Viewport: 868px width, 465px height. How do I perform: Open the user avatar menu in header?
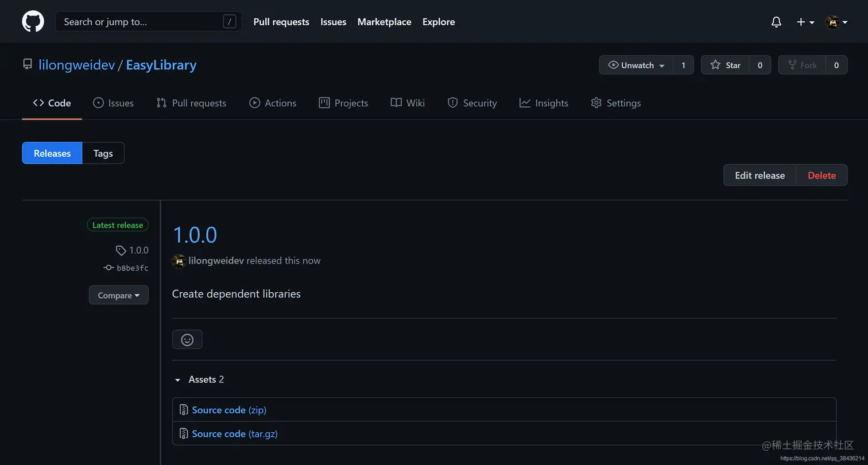836,22
